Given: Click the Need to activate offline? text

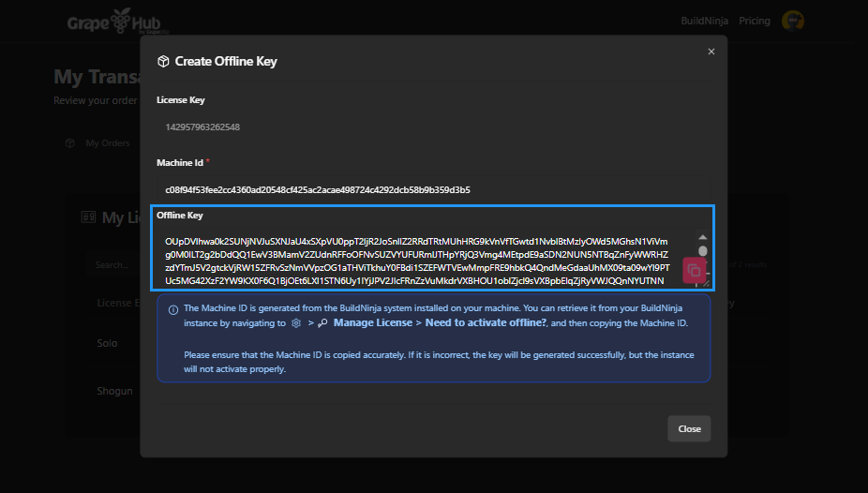Looking at the screenshot, I should [486, 322].
